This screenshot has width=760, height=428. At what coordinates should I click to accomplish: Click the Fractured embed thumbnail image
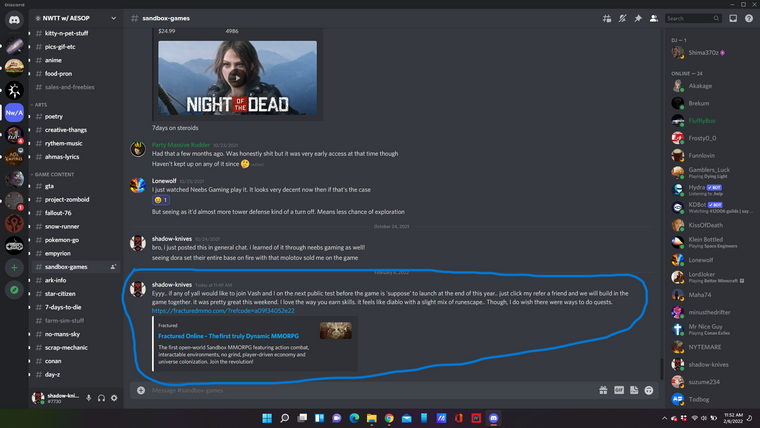point(335,331)
